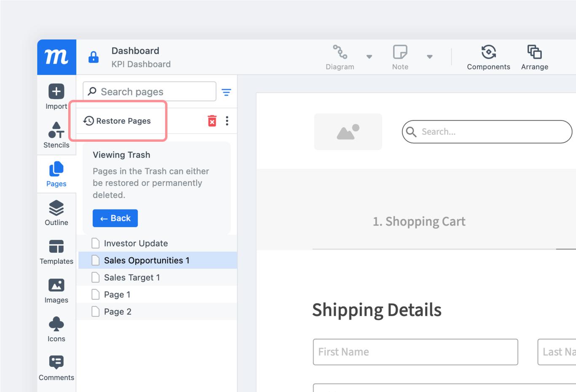576x392 pixels.
Task: Click the First Name input field
Action: tap(415, 352)
